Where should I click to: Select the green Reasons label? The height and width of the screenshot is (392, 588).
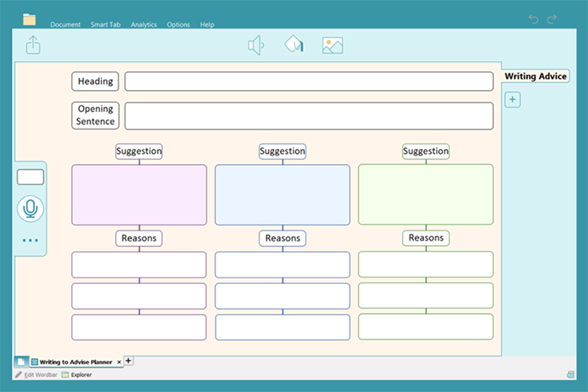[x=425, y=238]
